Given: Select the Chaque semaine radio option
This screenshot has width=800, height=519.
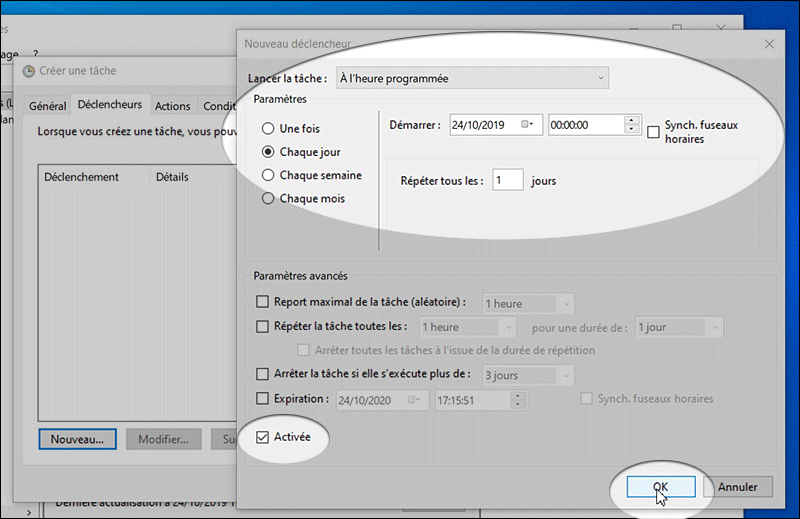Looking at the screenshot, I should pyautogui.click(x=267, y=175).
